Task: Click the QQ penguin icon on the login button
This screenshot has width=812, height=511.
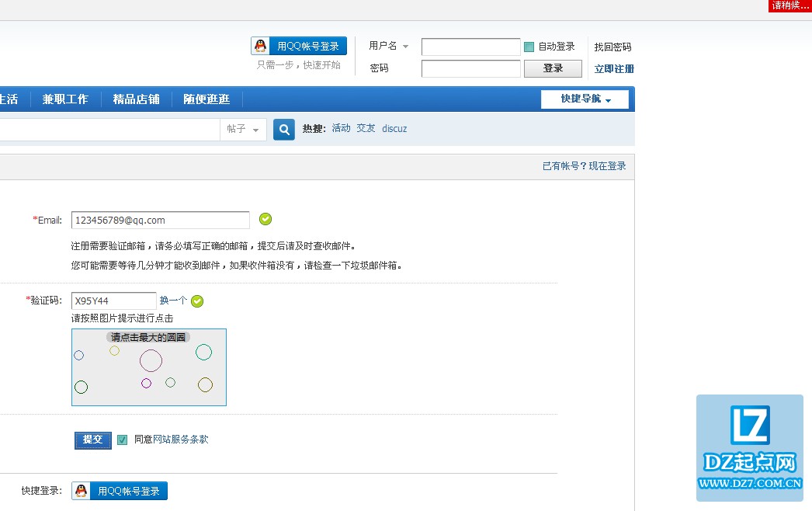Action: (x=259, y=45)
